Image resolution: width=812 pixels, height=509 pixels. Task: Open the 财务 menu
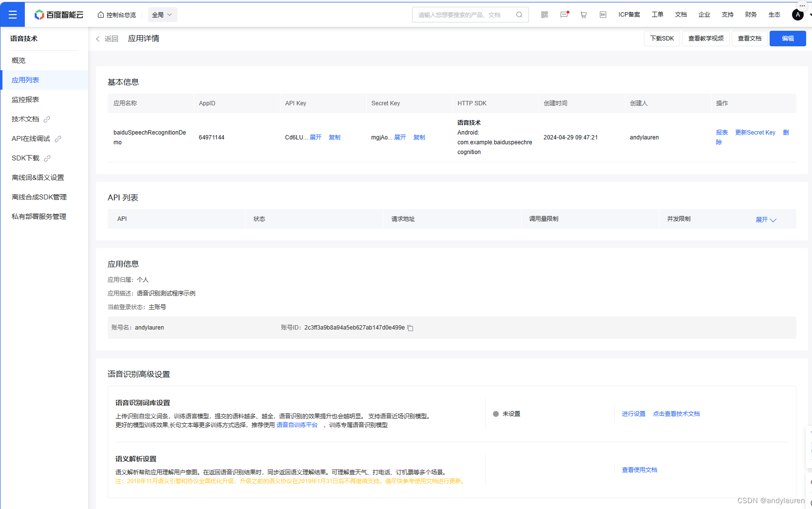click(x=751, y=15)
